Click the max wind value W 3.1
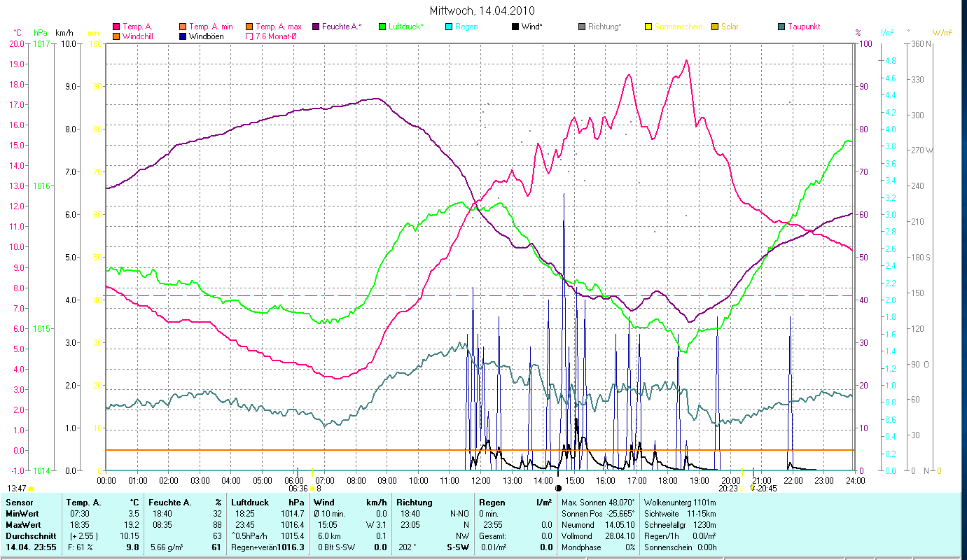This screenshot has width=967, height=560. coord(375,525)
